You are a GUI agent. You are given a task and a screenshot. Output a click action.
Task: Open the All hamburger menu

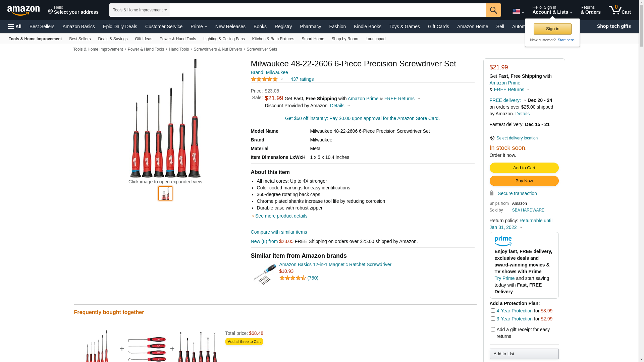point(15,26)
